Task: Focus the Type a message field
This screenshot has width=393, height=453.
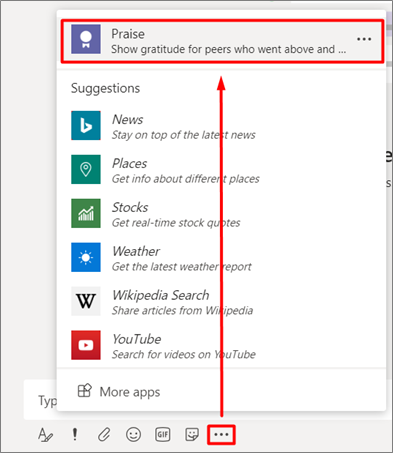Action: tap(40, 400)
